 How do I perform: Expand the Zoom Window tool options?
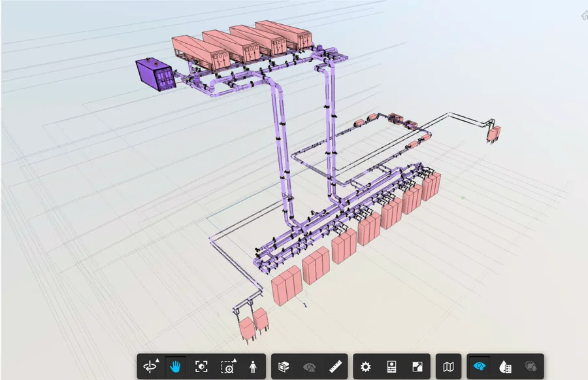pyautogui.click(x=235, y=360)
